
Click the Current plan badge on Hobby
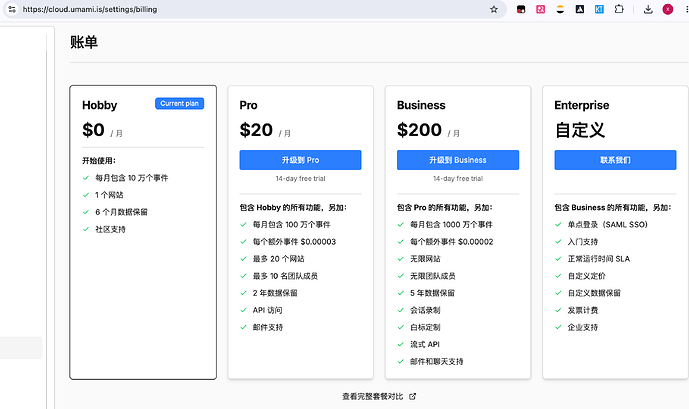[x=179, y=103]
